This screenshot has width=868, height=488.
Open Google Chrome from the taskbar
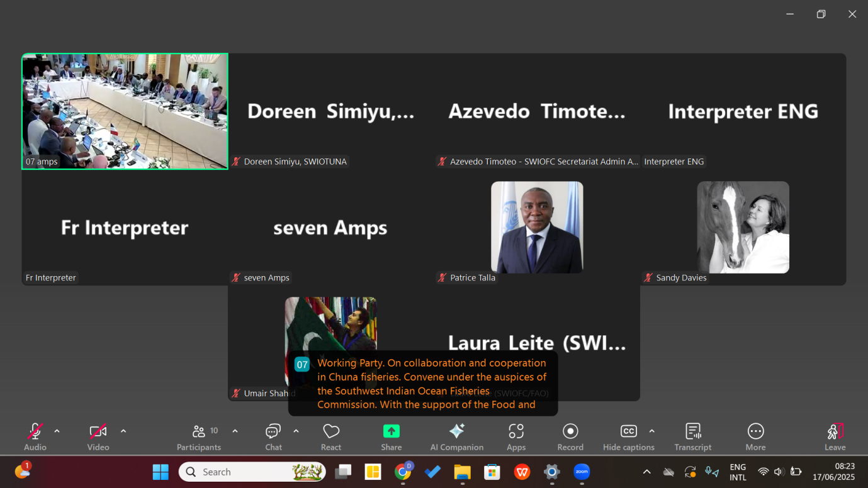click(403, 472)
